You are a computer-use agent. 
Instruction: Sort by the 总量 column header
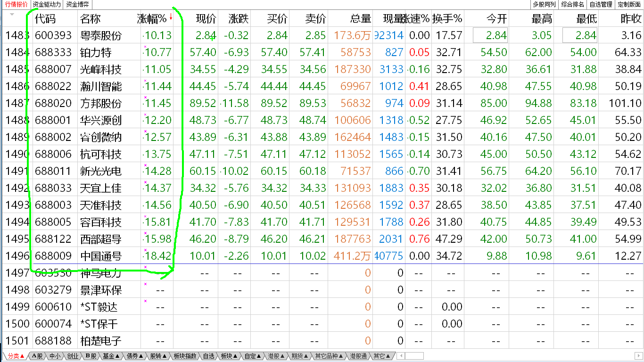(x=361, y=19)
